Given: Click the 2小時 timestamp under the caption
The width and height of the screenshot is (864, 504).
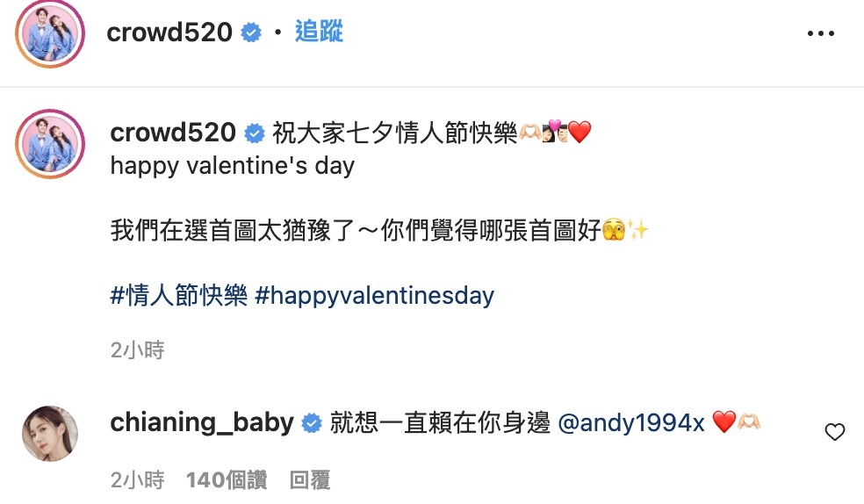Looking at the screenshot, I should click(x=137, y=350).
